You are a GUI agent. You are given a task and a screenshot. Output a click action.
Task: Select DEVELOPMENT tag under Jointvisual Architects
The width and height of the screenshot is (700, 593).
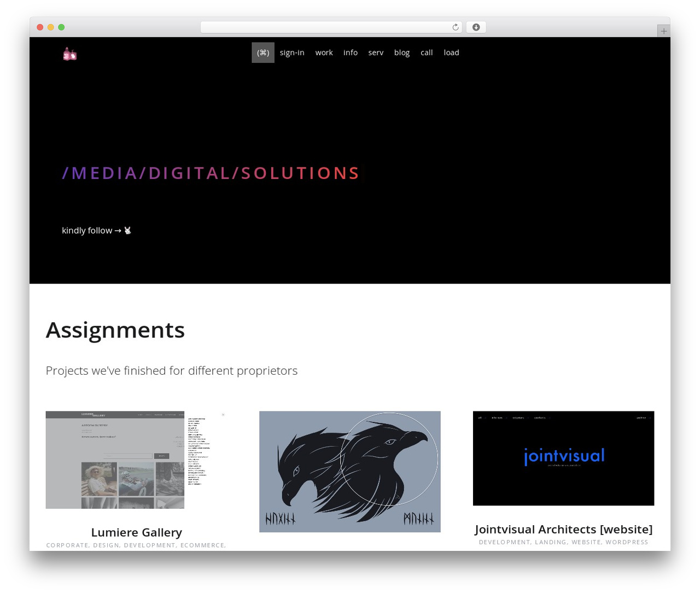(x=504, y=542)
